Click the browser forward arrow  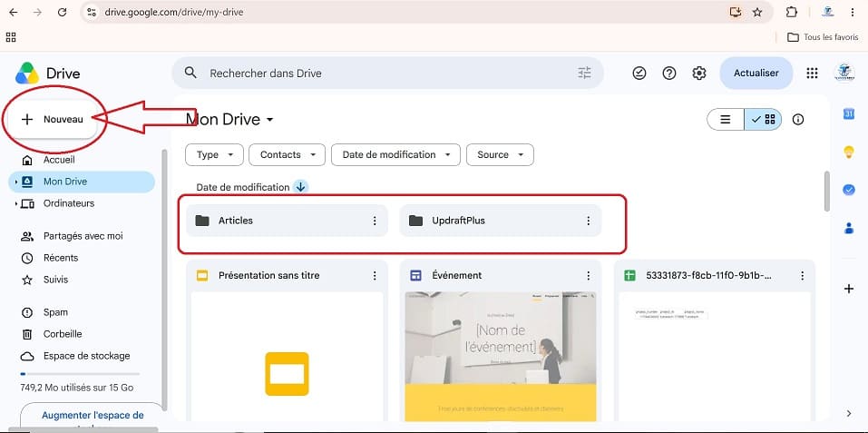pos(38,12)
